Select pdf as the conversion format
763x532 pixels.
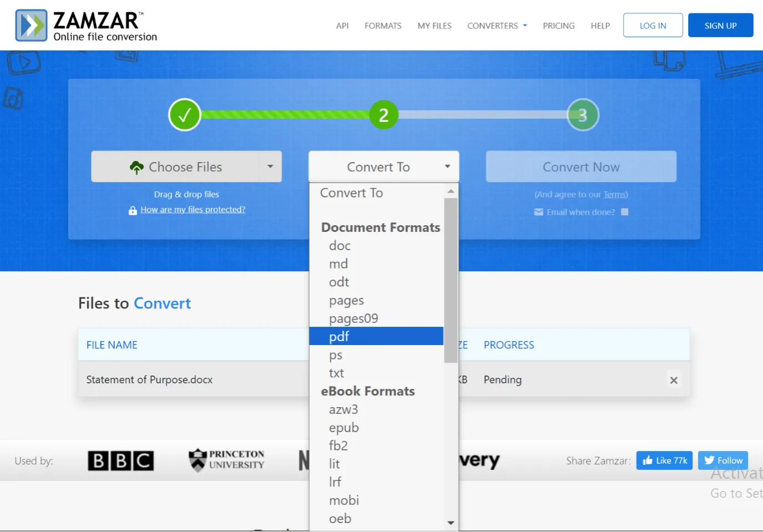tap(376, 336)
